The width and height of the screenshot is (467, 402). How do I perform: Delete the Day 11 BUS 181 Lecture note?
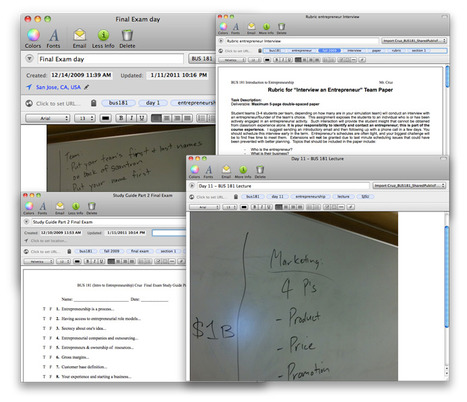tap(260, 172)
